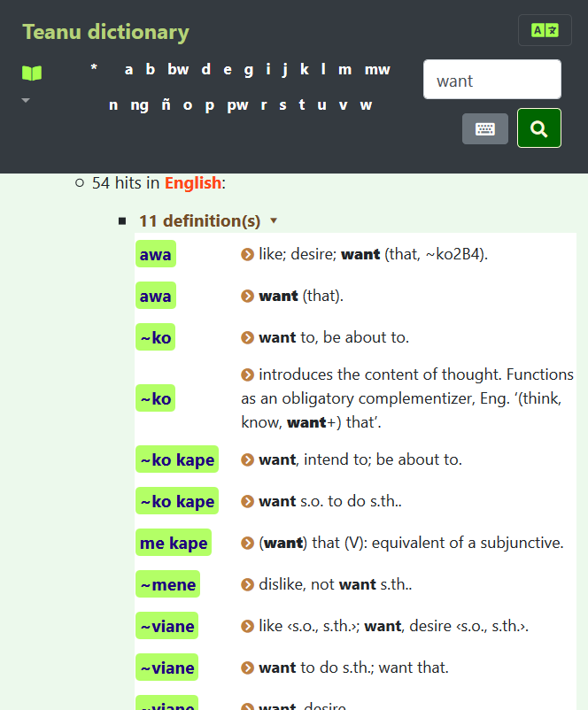
Task: Click the green search magnifier button
Action: click(x=538, y=128)
